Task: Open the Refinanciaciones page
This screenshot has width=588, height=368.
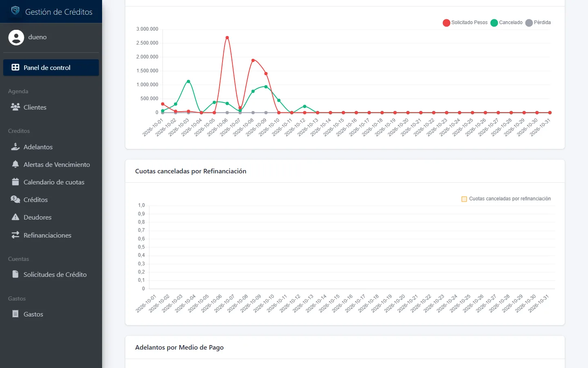Action: tap(51, 235)
